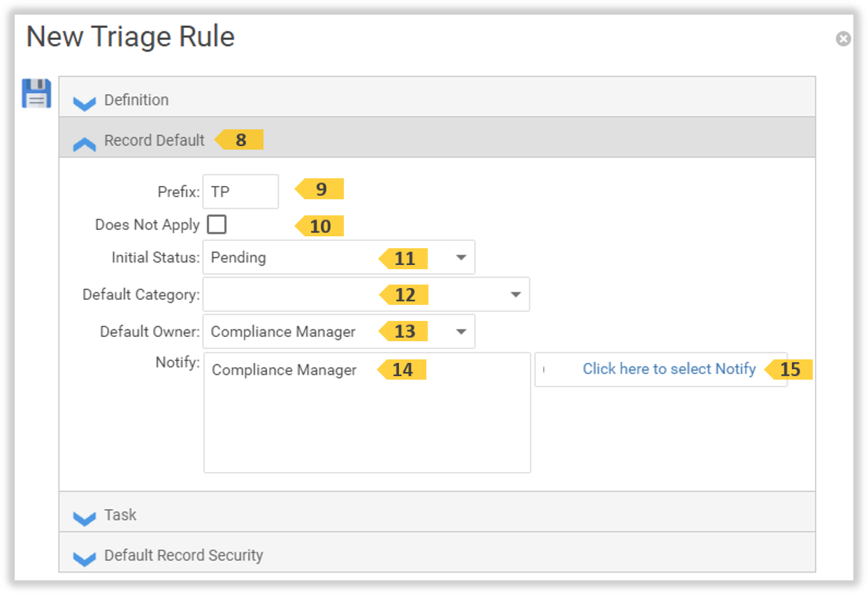Click the Definition section title
Screen dimensions: 868x595
coord(136,100)
